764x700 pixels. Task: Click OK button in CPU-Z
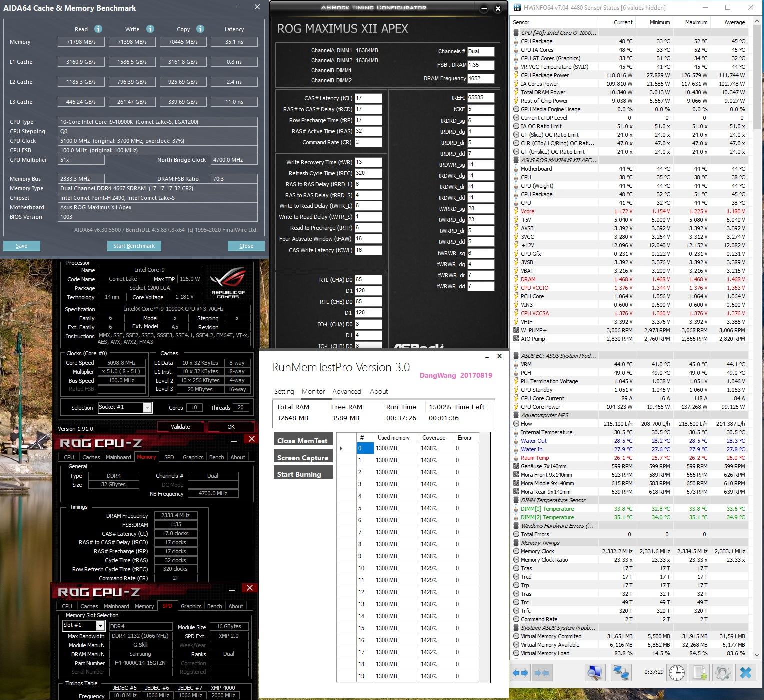231,427
